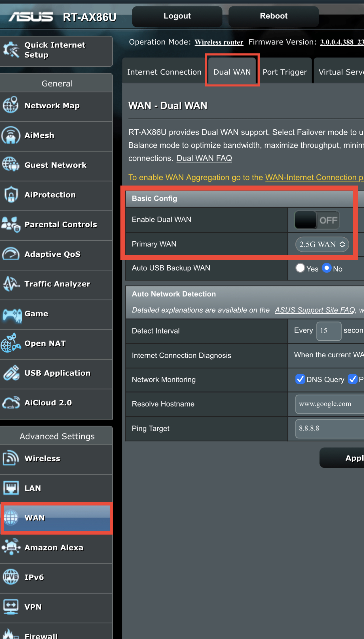Open the Primary WAN dropdown
The width and height of the screenshot is (364, 639).
click(322, 244)
